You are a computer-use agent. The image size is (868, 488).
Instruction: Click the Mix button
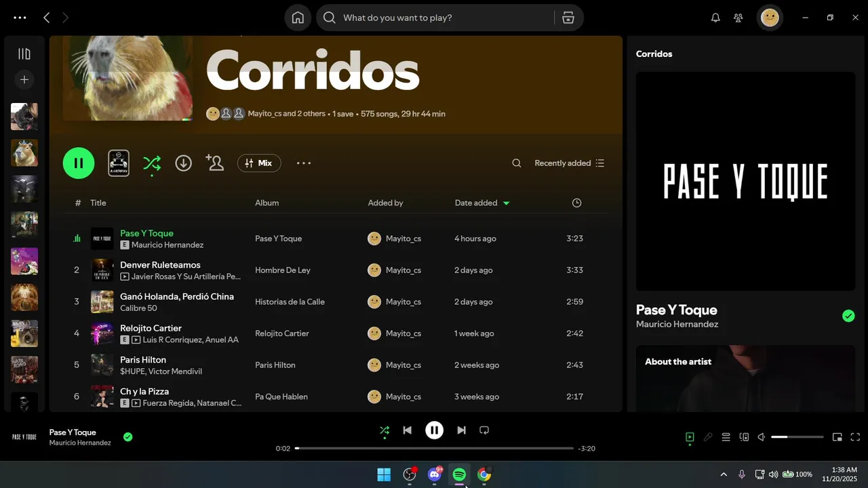click(259, 163)
